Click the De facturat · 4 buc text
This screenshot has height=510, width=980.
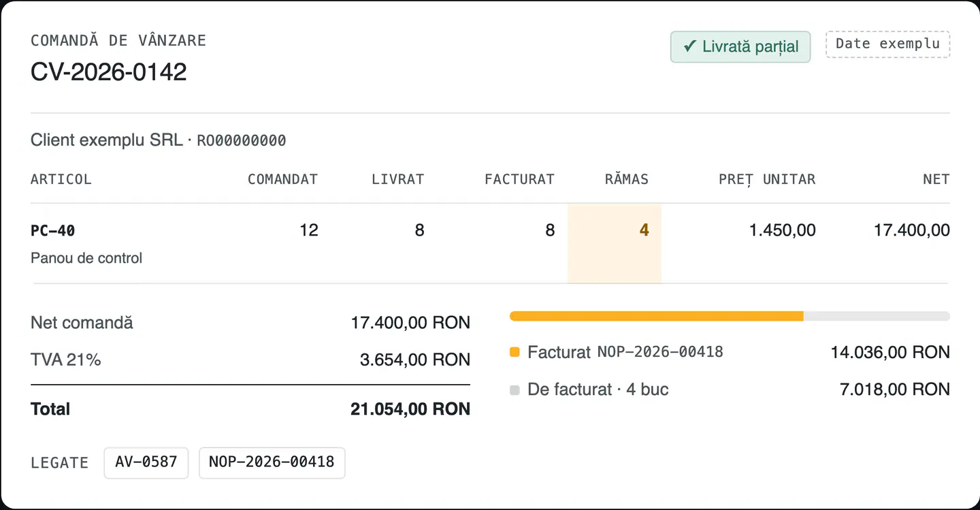tap(598, 389)
